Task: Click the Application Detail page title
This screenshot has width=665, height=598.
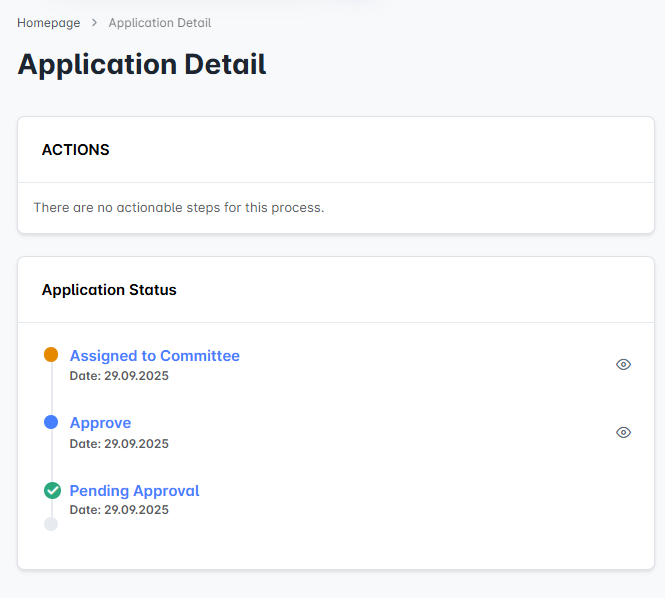Action: (142, 65)
